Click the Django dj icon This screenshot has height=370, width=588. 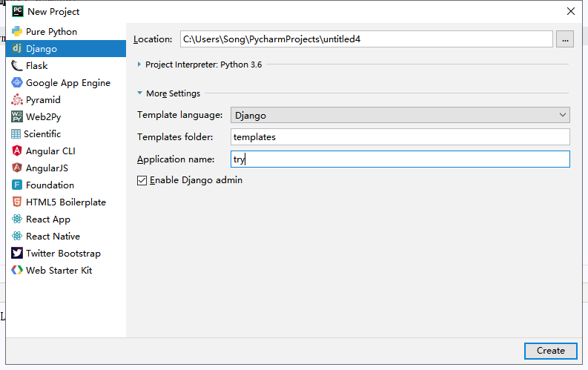click(17, 48)
